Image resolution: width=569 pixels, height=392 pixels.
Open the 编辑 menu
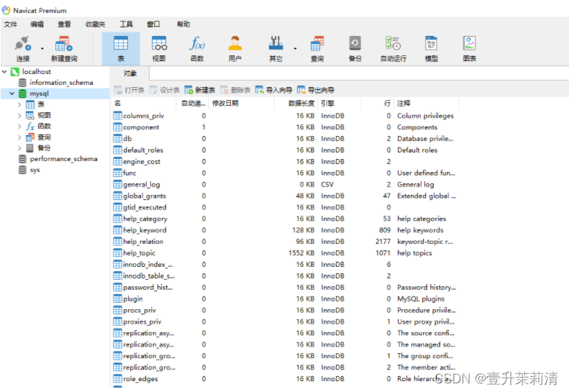(x=37, y=24)
